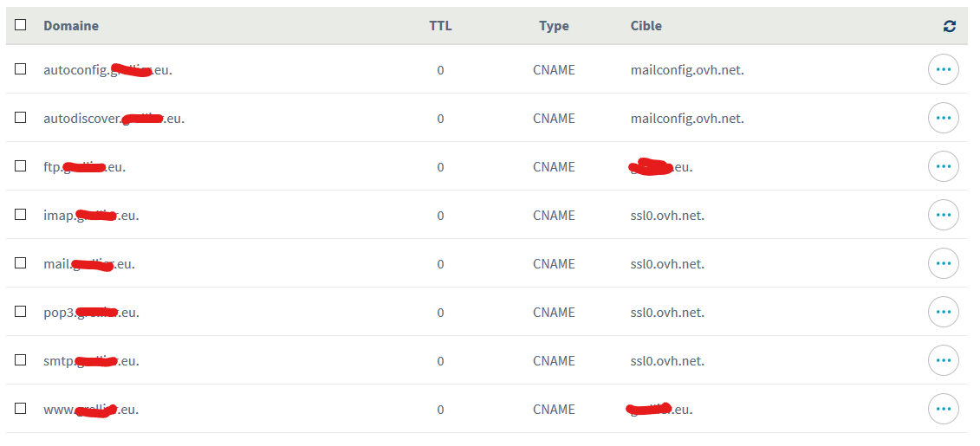Click the Cible column header
Viewport: 980px width, 446px height.
646,26
